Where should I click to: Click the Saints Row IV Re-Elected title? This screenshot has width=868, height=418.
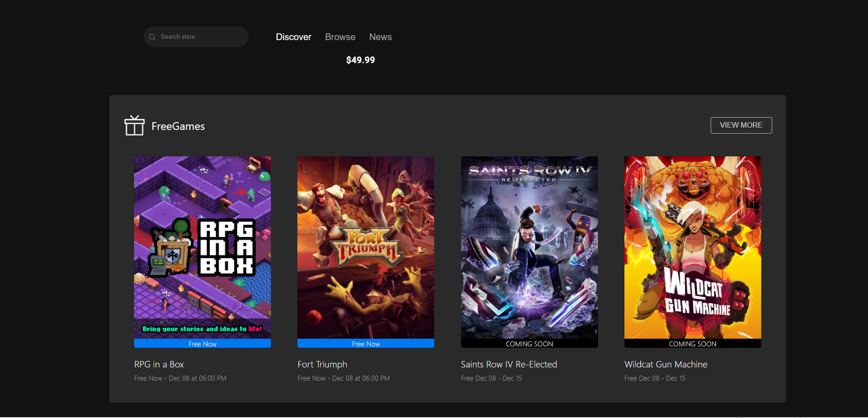509,364
